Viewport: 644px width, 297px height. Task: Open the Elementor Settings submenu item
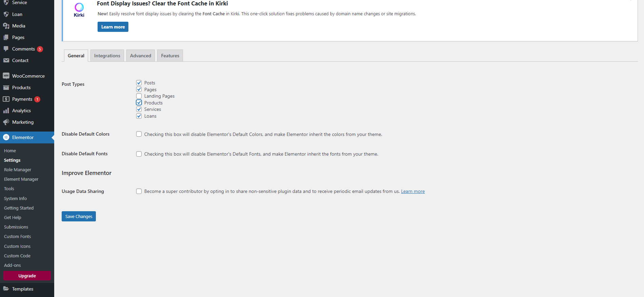[x=12, y=160]
